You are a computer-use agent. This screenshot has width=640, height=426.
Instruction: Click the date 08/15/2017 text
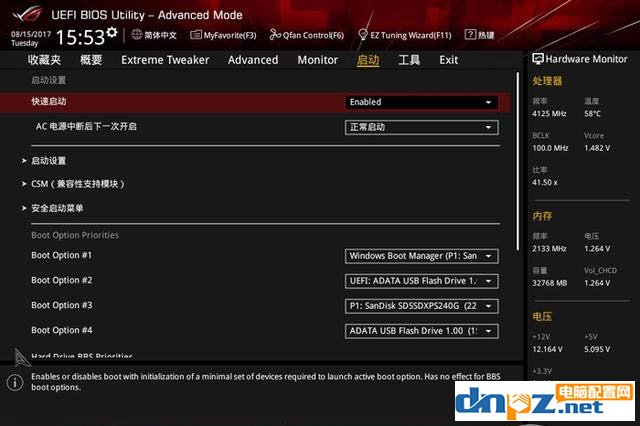coord(31,34)
